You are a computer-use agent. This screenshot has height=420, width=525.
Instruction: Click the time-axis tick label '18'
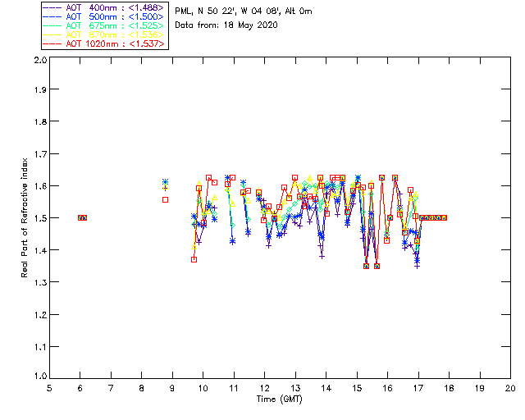(x=449, y=388)
